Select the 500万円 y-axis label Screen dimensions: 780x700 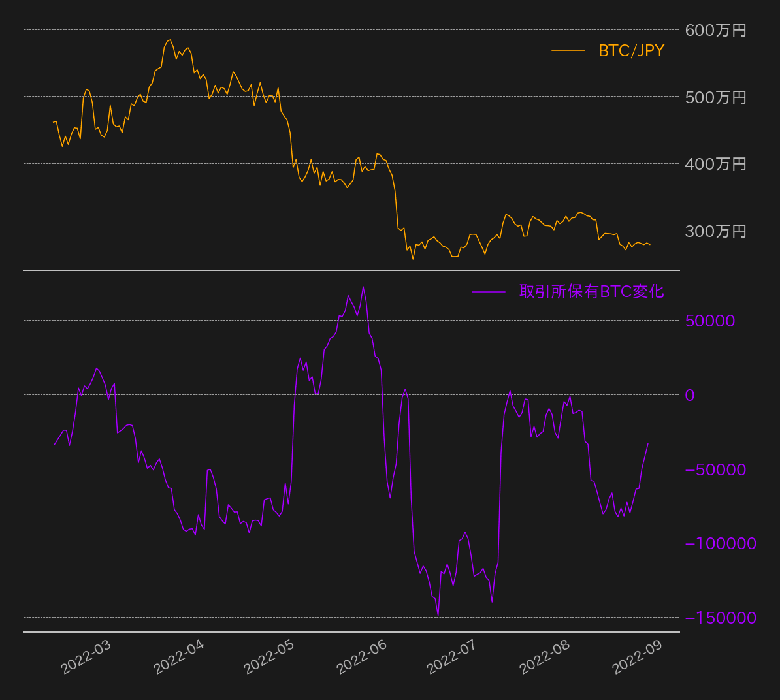(x=715, y=97)
